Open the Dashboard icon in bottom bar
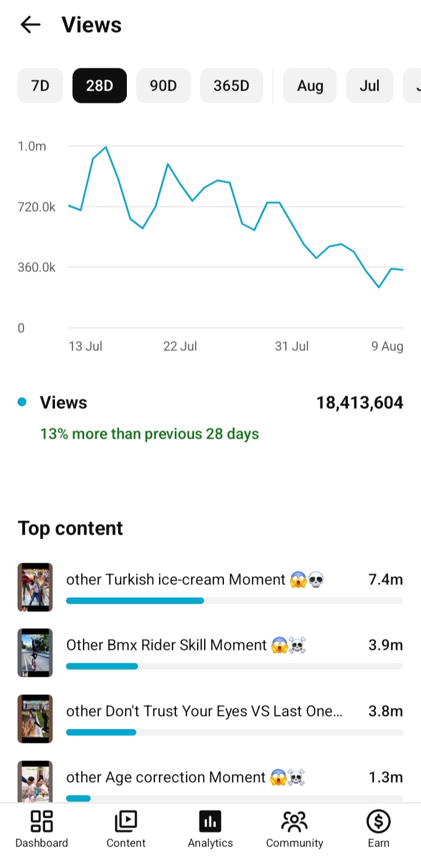This screenshot has width=421, height=868. (x=42, y=821)
